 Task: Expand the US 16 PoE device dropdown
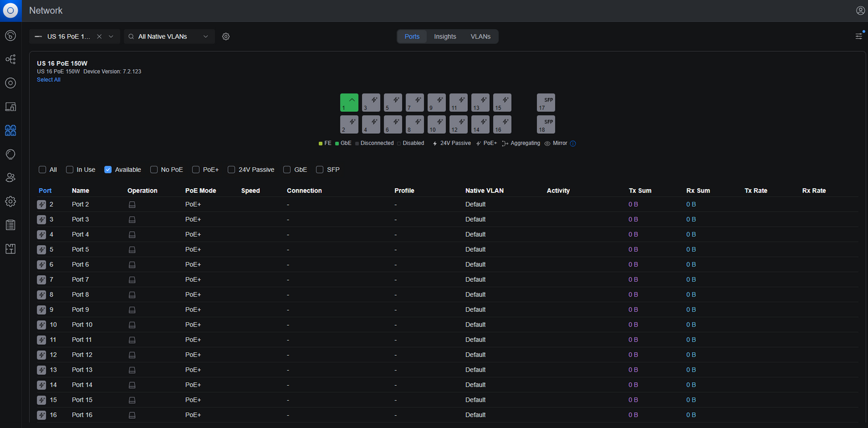tap(75, 37)
